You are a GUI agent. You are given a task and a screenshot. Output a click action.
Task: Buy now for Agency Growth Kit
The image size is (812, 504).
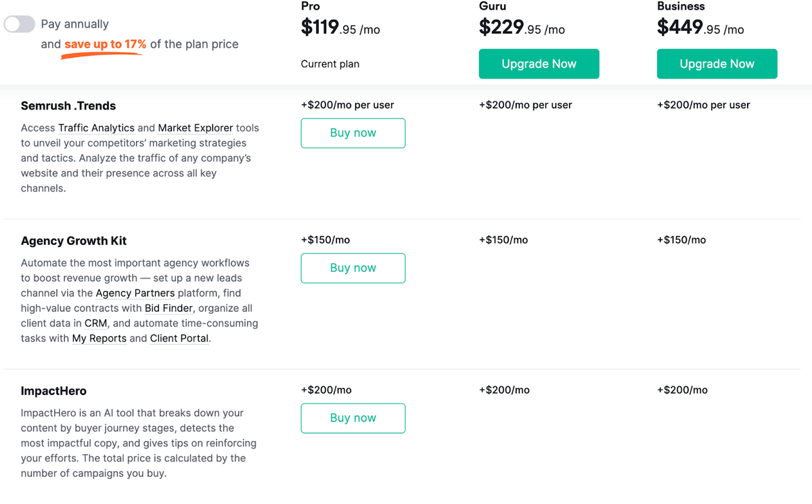(x=353, y=268)
